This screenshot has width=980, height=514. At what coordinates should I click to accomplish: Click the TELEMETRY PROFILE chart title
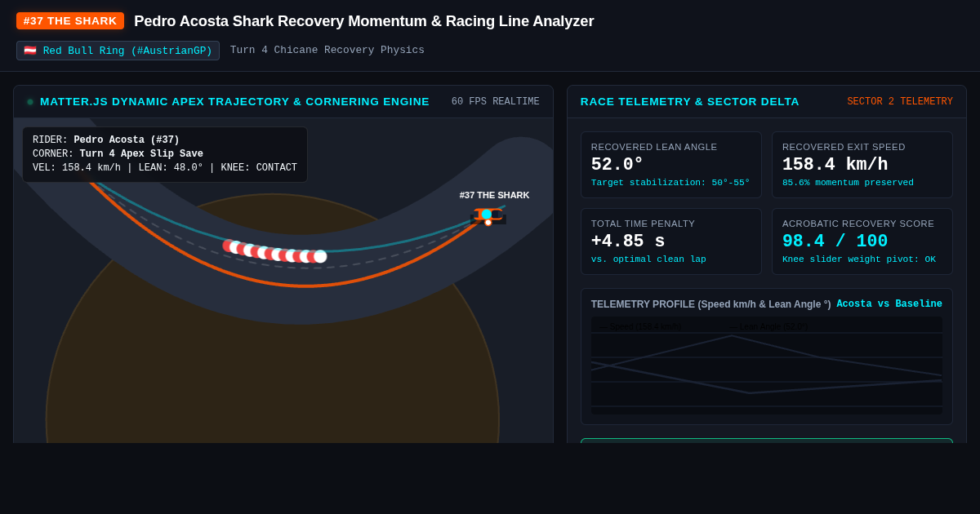pyautogui.click(x=711, y=304)
